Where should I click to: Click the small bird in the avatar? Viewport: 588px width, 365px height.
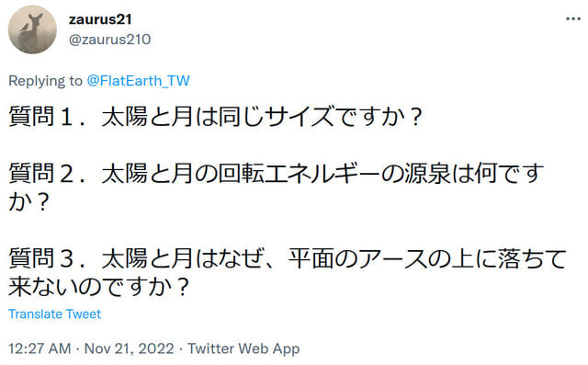click(x=25, y=27)
